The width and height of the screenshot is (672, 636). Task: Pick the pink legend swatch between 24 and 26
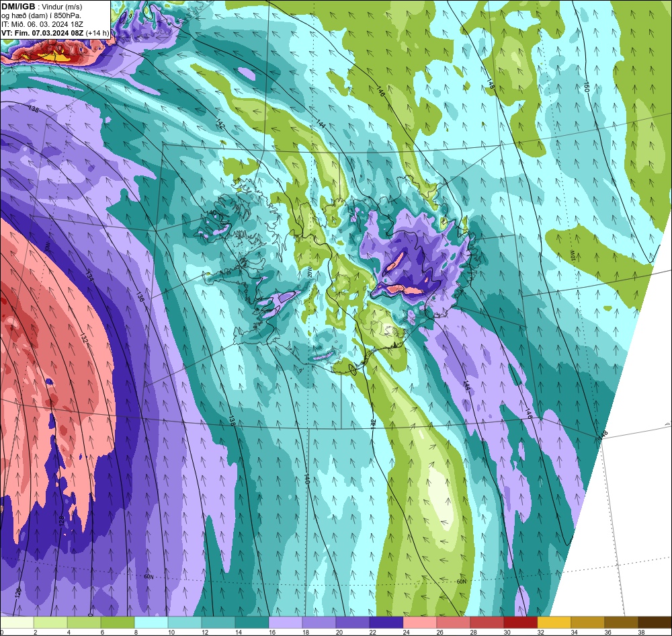[419, 623]
